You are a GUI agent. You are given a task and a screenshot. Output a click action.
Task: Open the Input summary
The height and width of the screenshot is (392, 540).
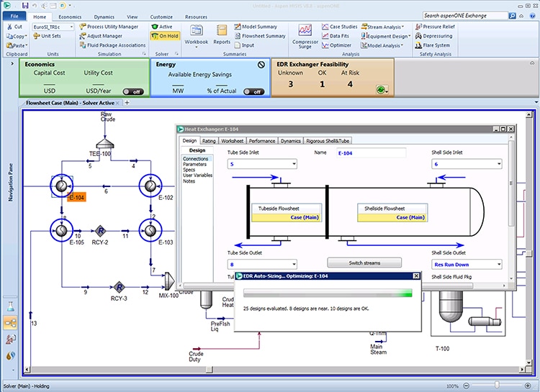244,45
